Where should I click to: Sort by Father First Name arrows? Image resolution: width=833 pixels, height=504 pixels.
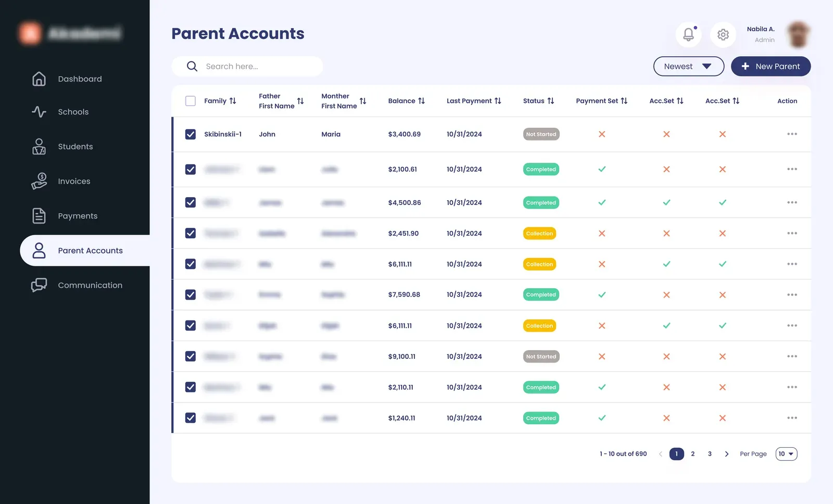pyautogui.click(x=300, y=101)
